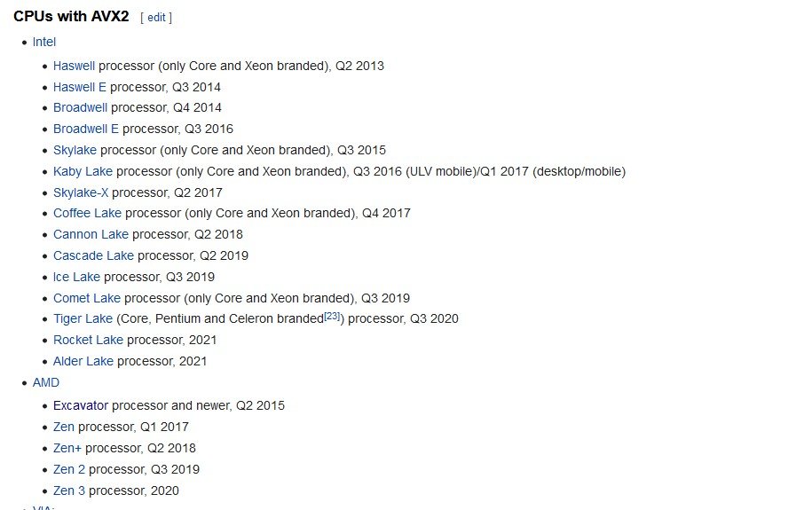Jump to footnote reference 23
Viewport: 812px width, 510px height.
coord(333,316)
